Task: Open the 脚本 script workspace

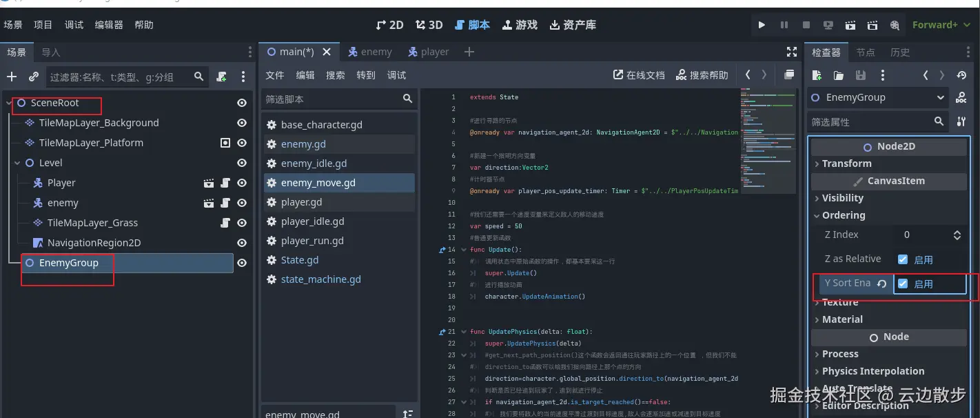Action: coord(473,25)
